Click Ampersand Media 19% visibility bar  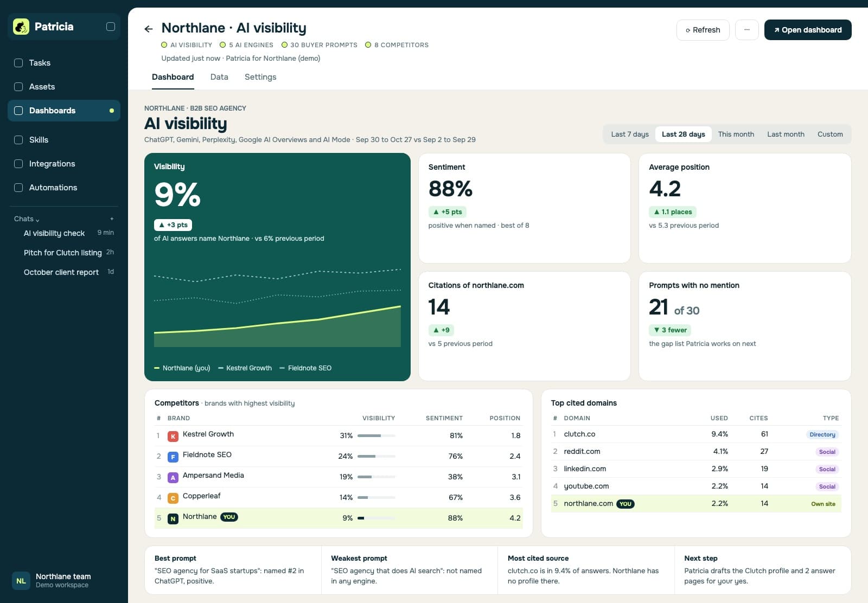point(376,477)
